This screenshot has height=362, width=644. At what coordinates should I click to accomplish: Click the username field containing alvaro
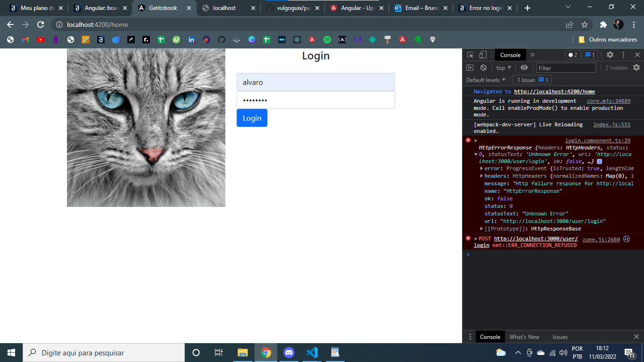coord(315,82)
